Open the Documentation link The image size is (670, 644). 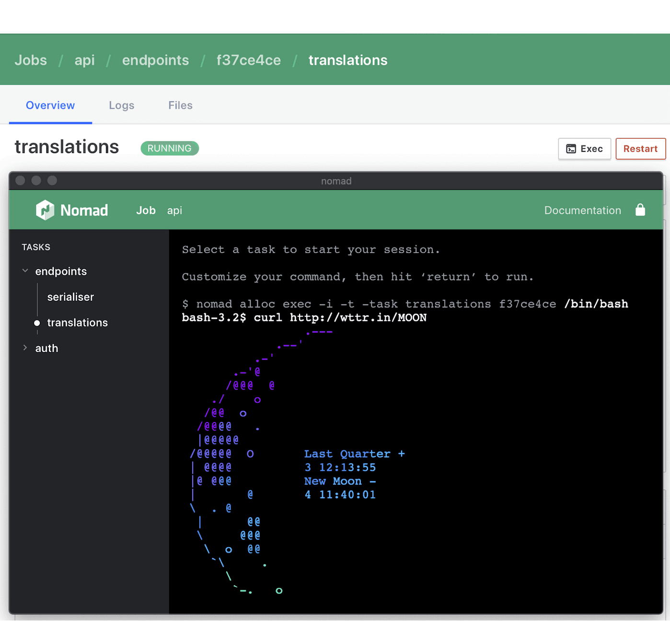pyautogui.click(x=582, y=211)
